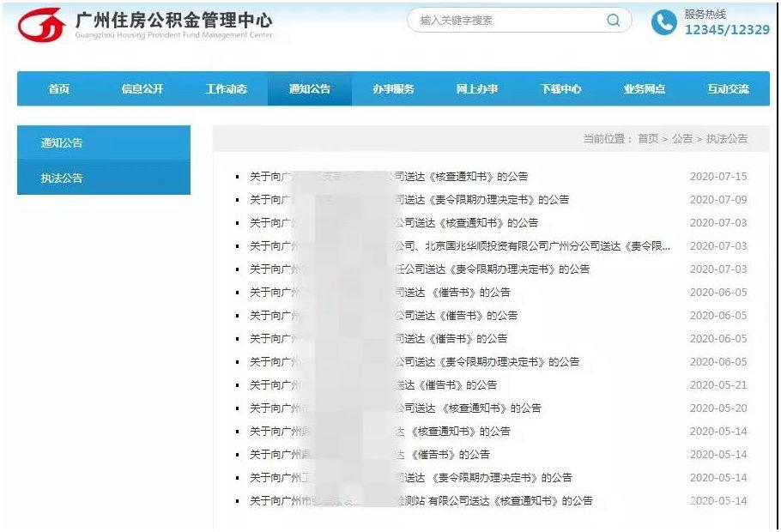This screenshot has height=532, width=781.
Task: Click the red site logo
Action: coord(41,24)
